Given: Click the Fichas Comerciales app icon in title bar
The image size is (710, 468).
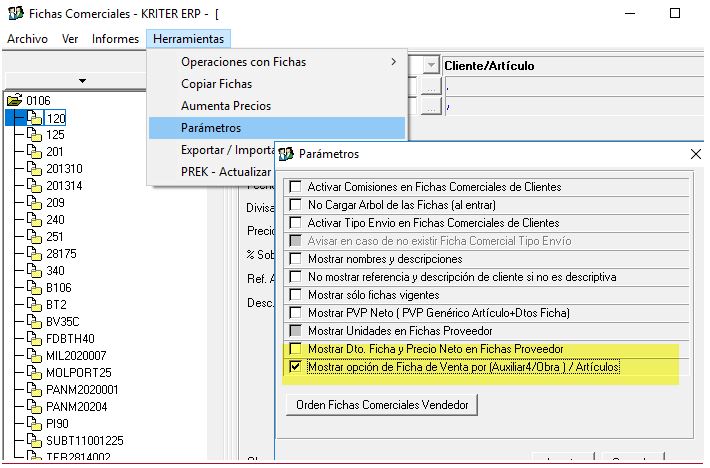Looking at the screenshot, I should click(14, 14).
